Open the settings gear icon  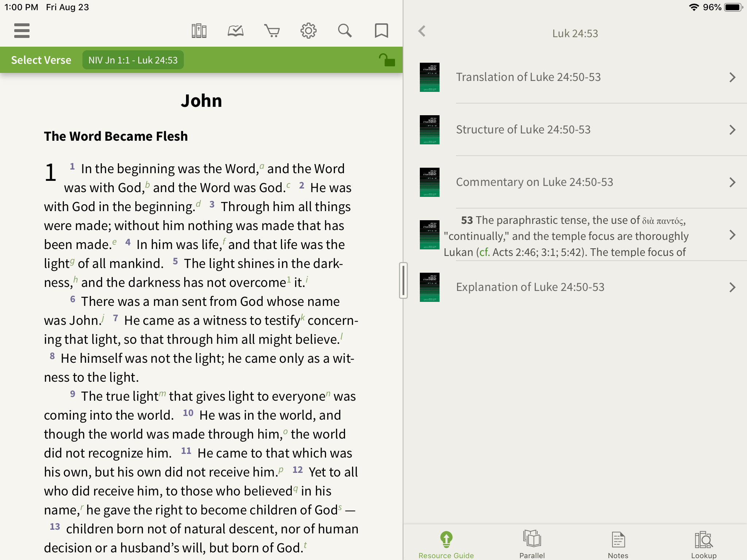point(309,31)
